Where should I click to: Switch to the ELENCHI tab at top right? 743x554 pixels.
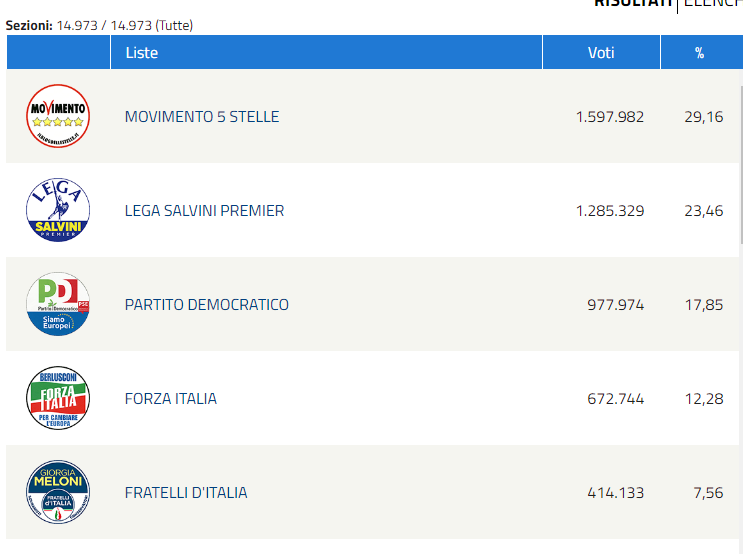pos(713,3)
